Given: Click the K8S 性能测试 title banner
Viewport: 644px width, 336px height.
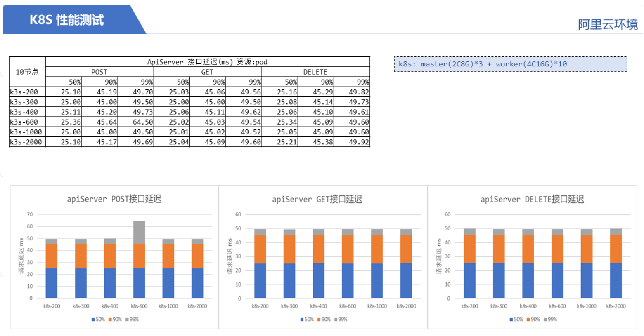Looking at the screenshot, I should (67, 20).
